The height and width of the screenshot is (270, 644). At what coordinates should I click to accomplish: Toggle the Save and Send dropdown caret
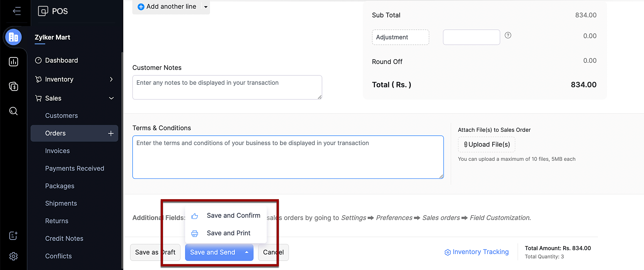(x=247, y=252)
